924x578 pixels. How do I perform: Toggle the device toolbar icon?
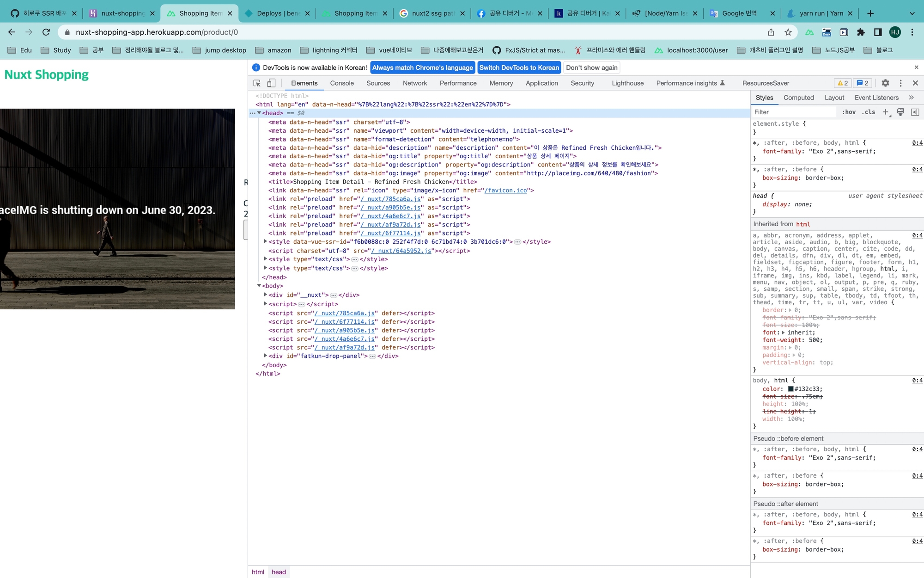click(271, 83)
